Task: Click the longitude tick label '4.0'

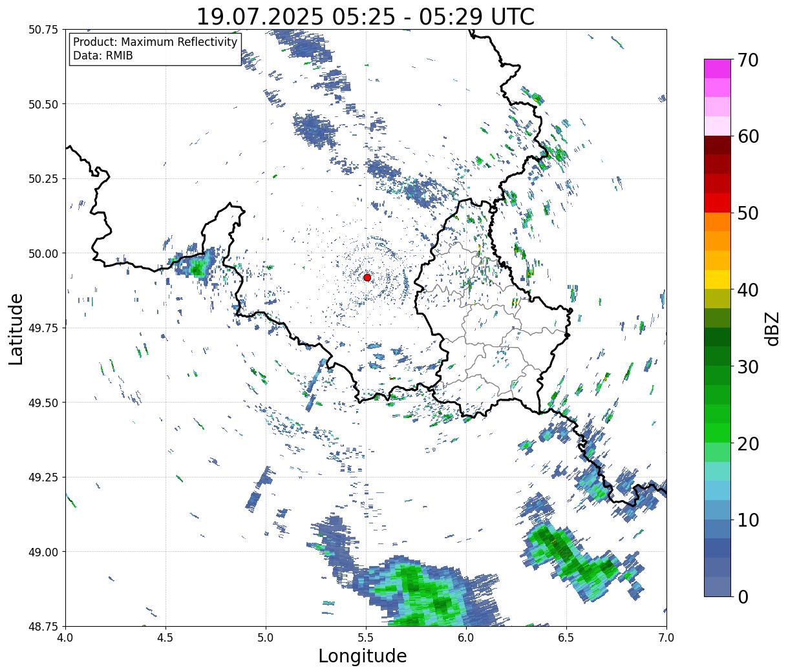Action: pos(65,638)
